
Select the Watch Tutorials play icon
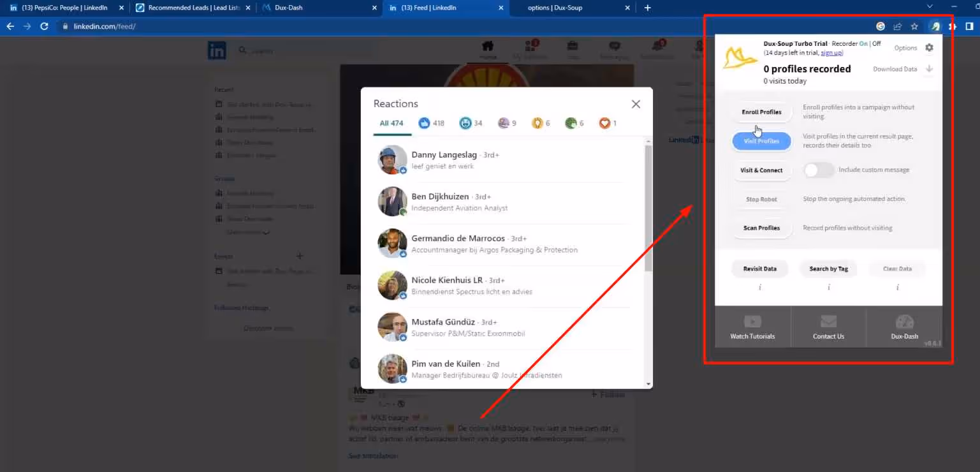pos(752,322)
